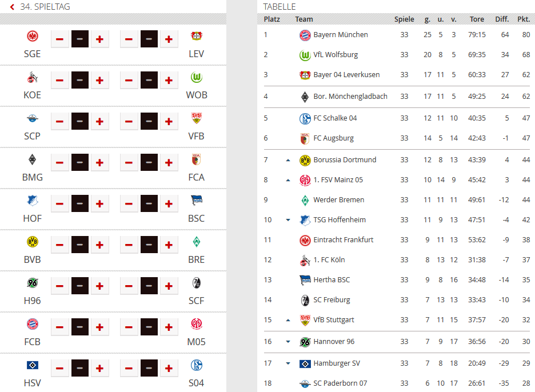The height and width of the screenshot is (392, 535).
Task: Go back from 34. Spieltag with arrow
Action: pos(12,7)
